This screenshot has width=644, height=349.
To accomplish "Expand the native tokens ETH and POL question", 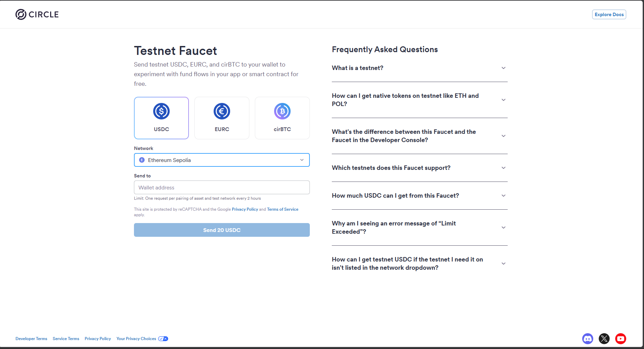I will pos(420,100).
